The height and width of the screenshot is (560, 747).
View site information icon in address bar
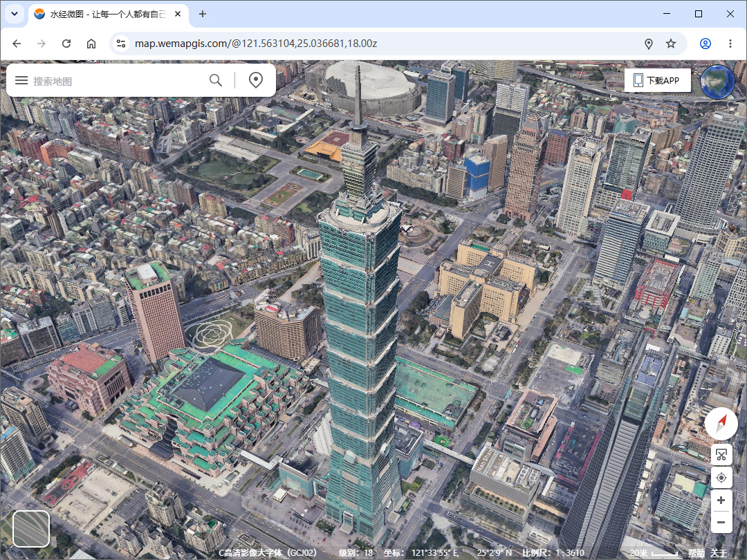point(121,44)
